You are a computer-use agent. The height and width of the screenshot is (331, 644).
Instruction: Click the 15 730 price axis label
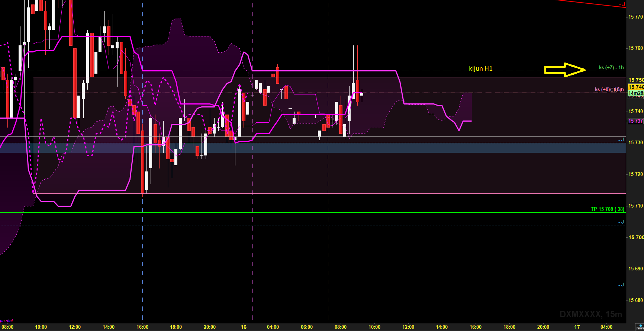[x=635, y=142]
